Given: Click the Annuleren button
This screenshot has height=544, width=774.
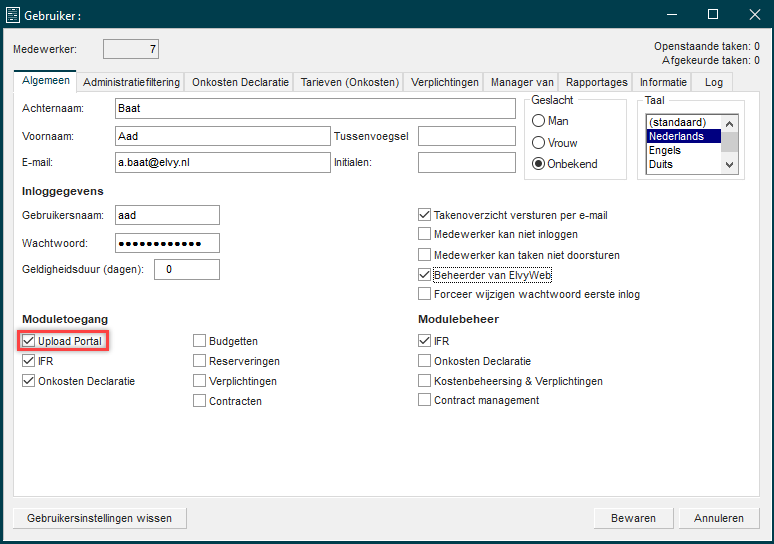Looking at the screenshot, I should 719,518.
